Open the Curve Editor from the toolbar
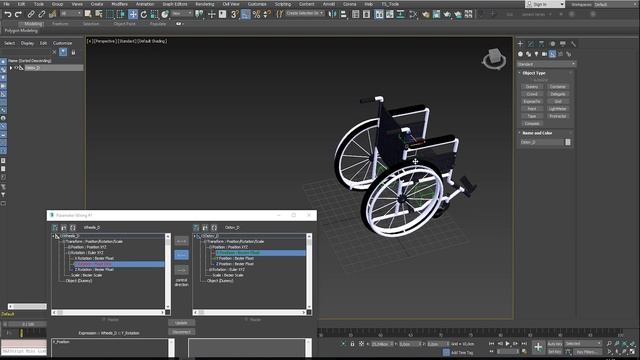This screenshot has height=360, width=640. (x=390, y=14)
